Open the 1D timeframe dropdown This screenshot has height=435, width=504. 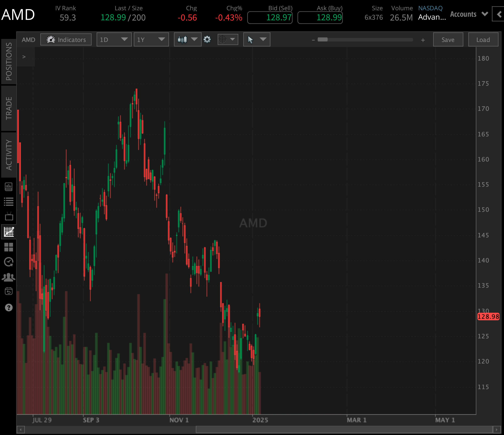tap(114, 39)
